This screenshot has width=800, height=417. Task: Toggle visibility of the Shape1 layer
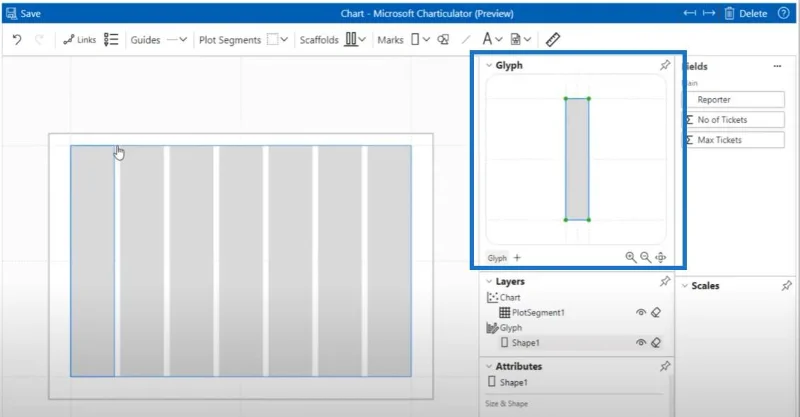(641, 342)
